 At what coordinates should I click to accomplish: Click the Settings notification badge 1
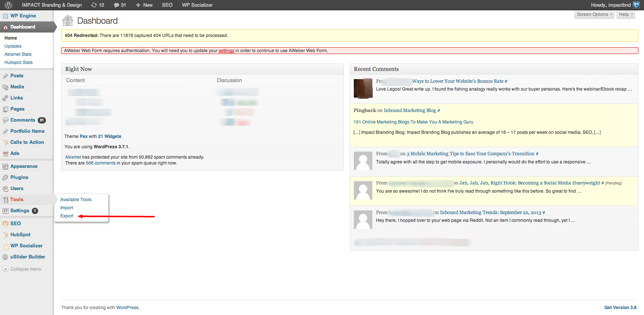[x=35, y=211]
